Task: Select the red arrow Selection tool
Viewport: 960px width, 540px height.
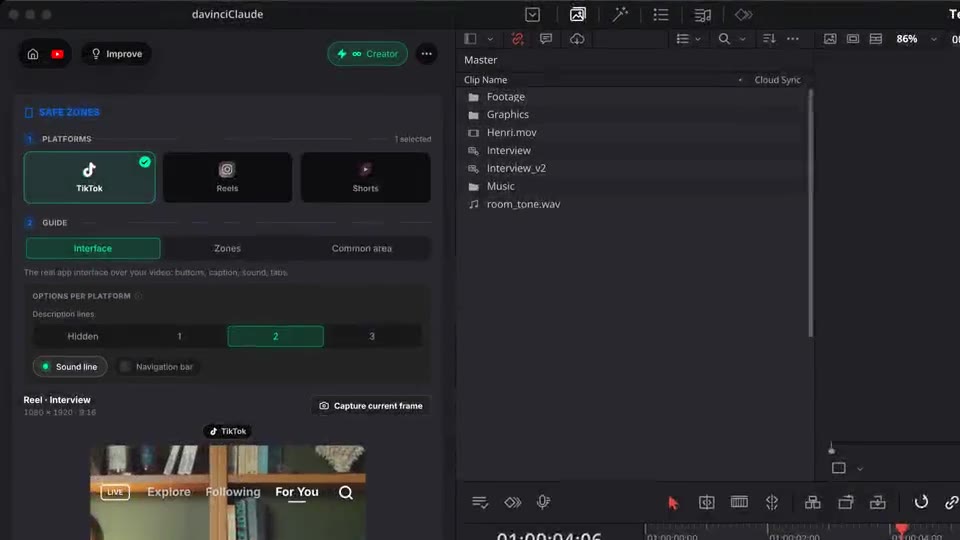Action: click(673, 503)
